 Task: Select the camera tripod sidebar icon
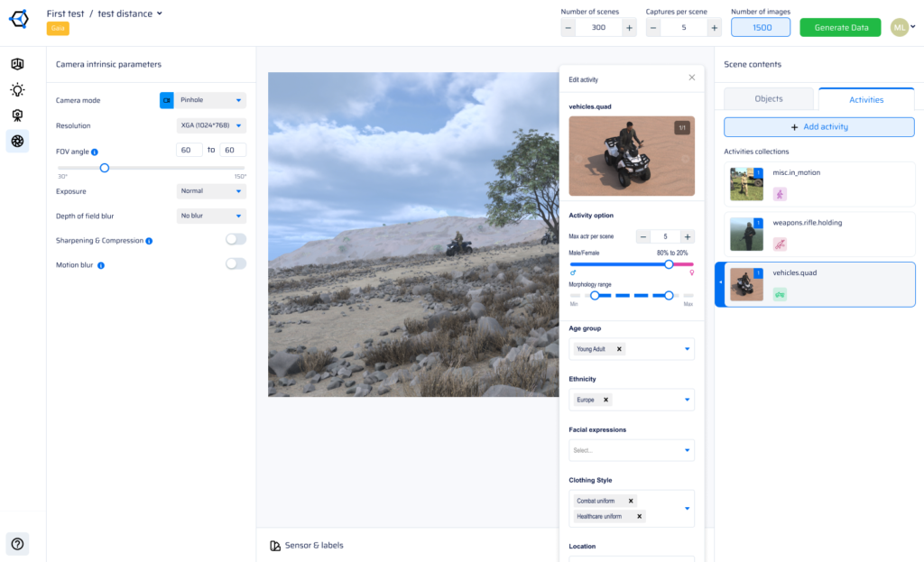click(x=17, y=115)
